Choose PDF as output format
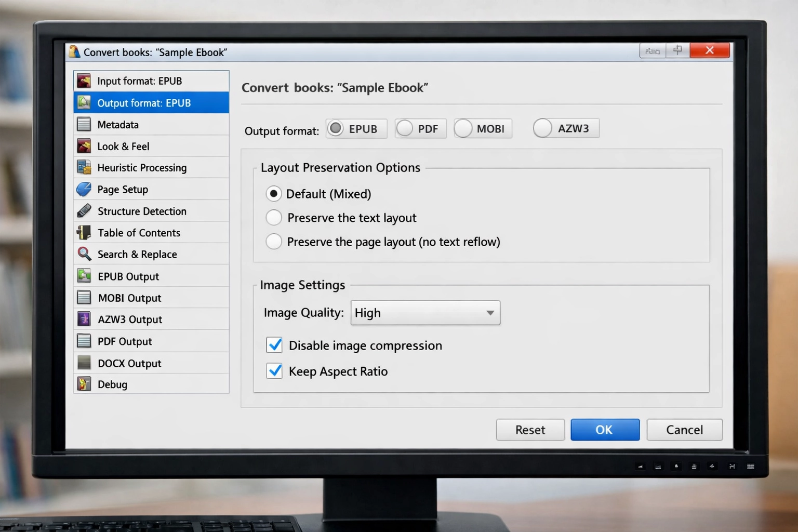Screen dimensions: 798x532 pyautogui.click(x=405, y=128)
